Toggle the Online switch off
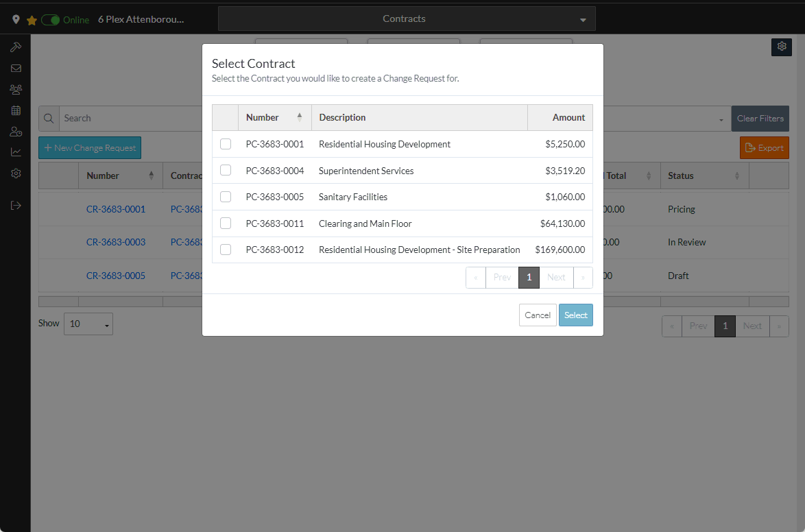 pos(51,20)
